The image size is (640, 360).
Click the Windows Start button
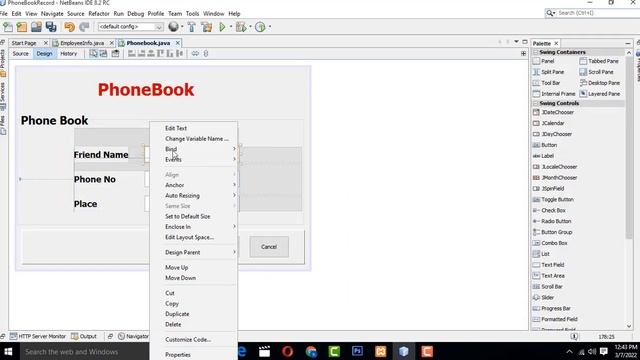[x=8, y=351]
